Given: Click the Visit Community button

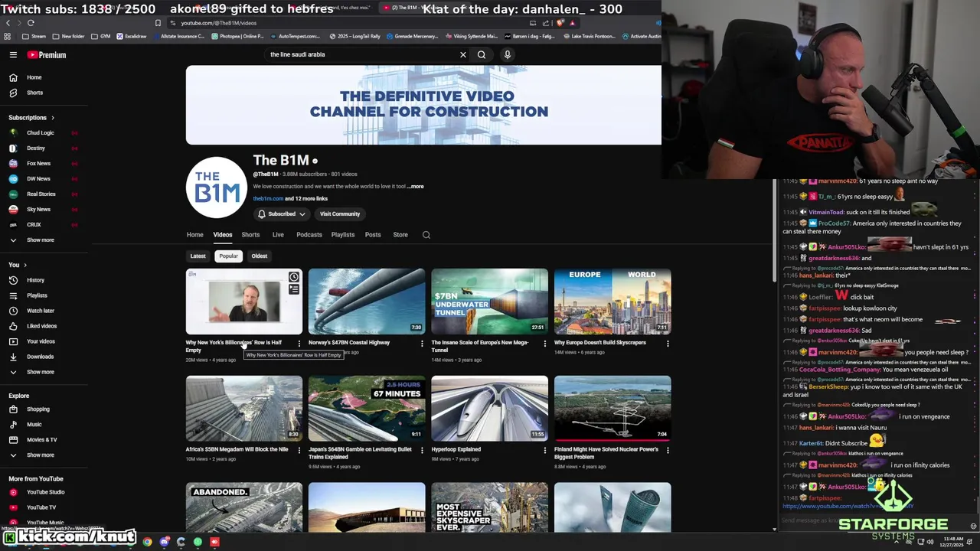Looking at the screenshot, I should pyautogui.click(x=339, y=214).
